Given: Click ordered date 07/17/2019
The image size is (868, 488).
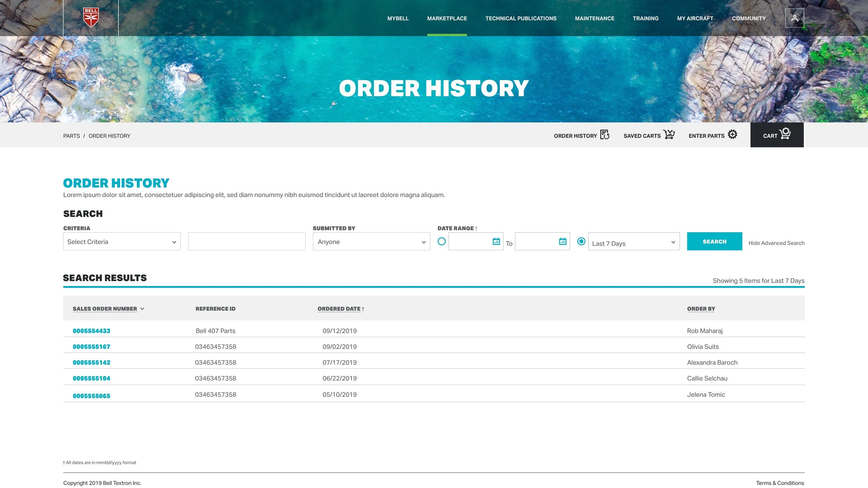Looking at the screenshot, I should click(x=340, y=362).
